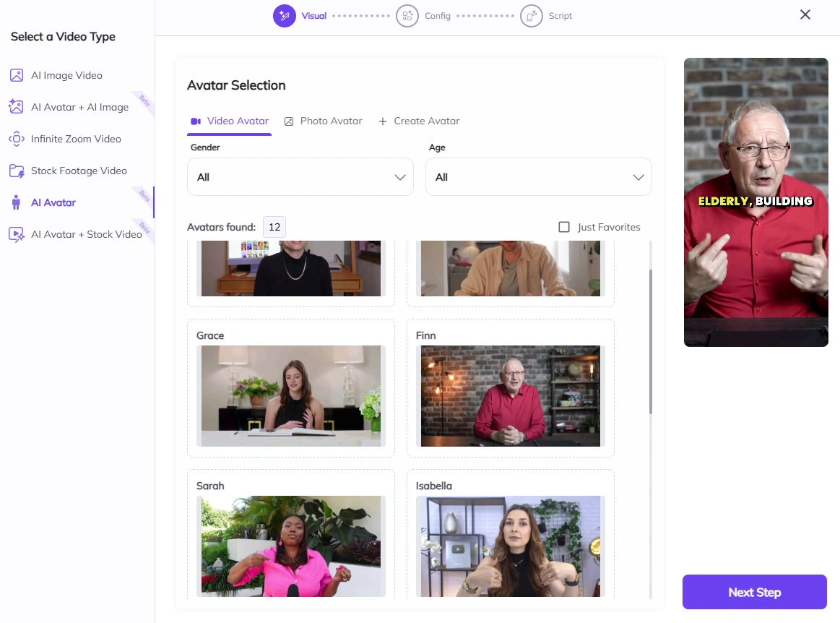Select AI Avatar + AI Image type

(80, 107)
